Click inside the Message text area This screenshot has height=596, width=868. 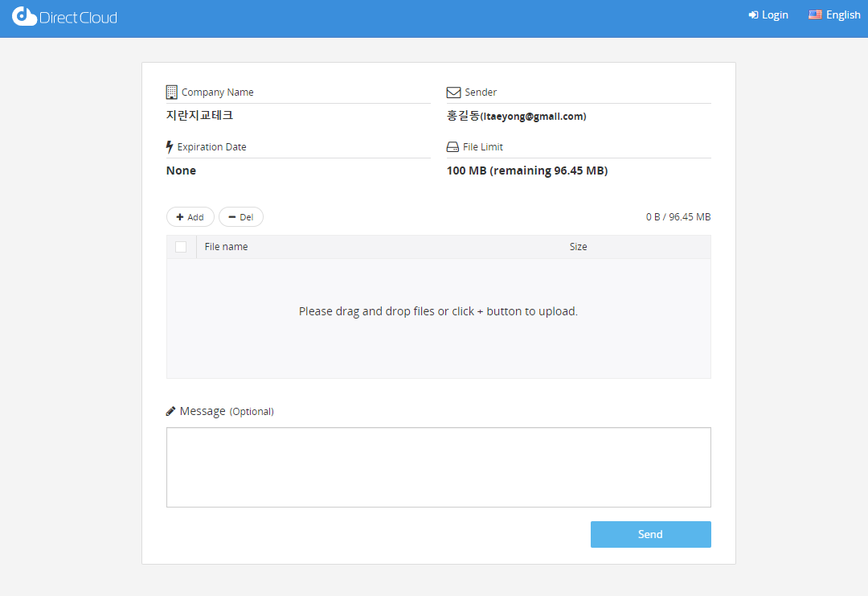coord(438,467)
